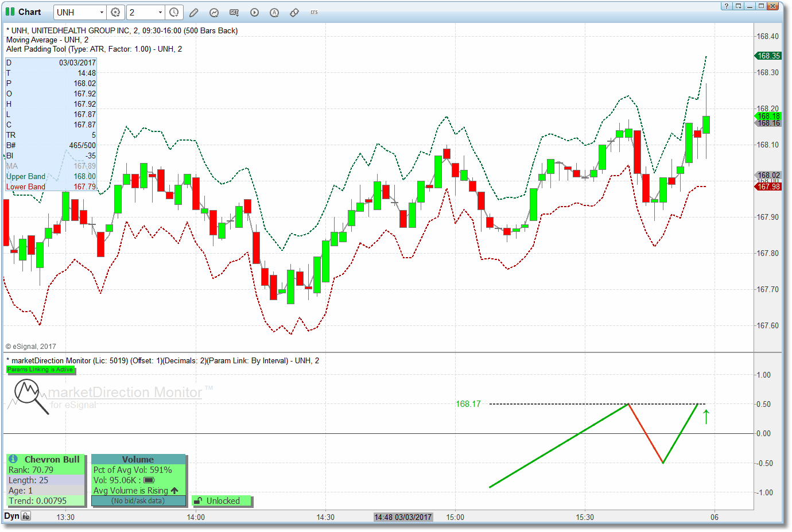Open the symbol settings gear beside UNH
Image resolution: width=792 pixels, height=532 pixels.
coord(115,12)
